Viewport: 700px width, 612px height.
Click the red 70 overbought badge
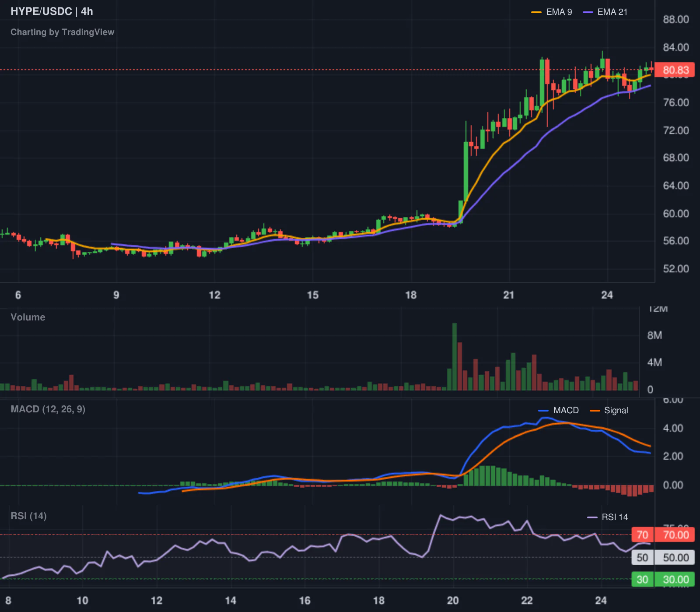642,535
